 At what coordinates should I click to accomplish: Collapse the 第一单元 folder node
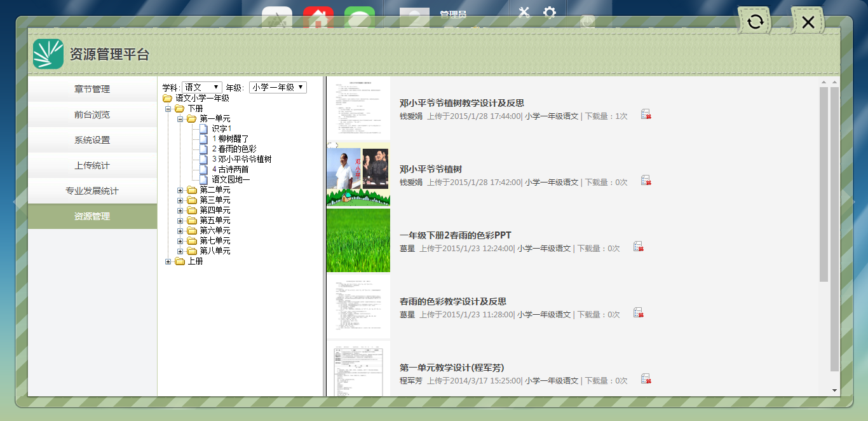(180, 119)
